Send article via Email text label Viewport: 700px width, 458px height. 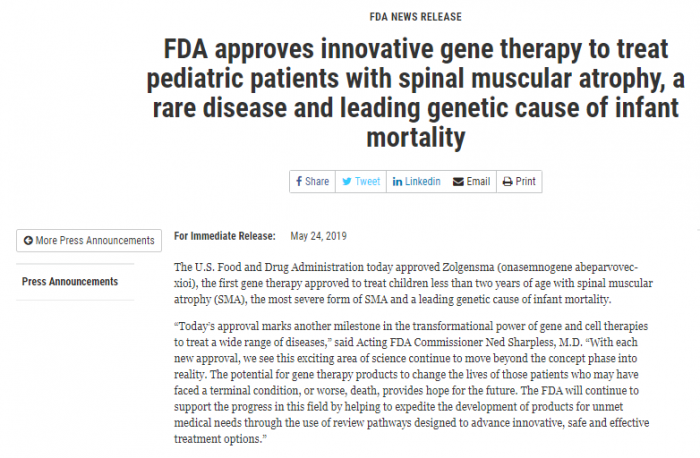point(478,181)
